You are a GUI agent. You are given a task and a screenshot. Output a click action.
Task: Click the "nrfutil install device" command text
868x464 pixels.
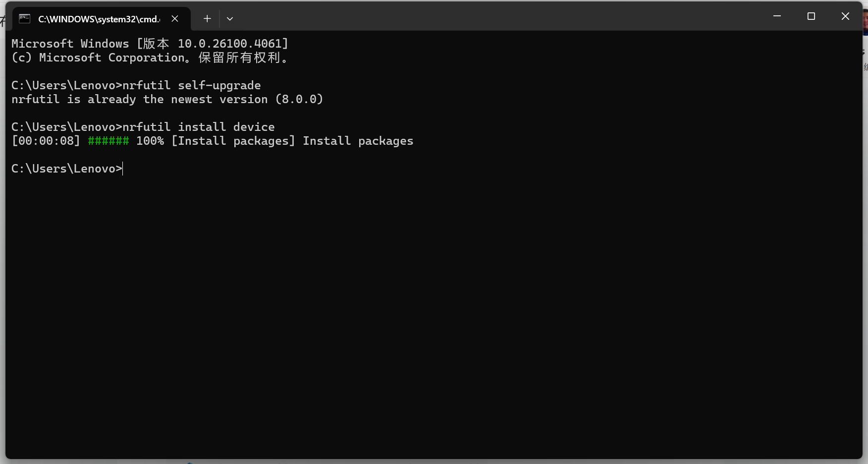click(198, 126)
